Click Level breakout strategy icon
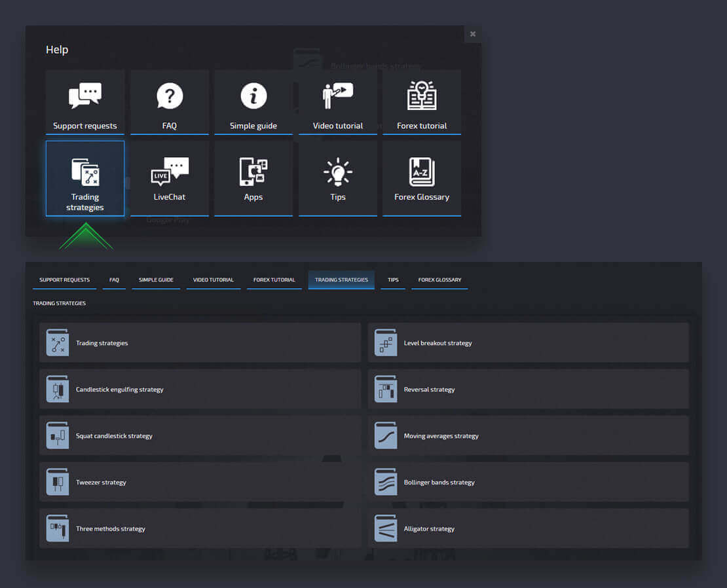This screenshot has height=588, width=727. (x=386, y=342)
